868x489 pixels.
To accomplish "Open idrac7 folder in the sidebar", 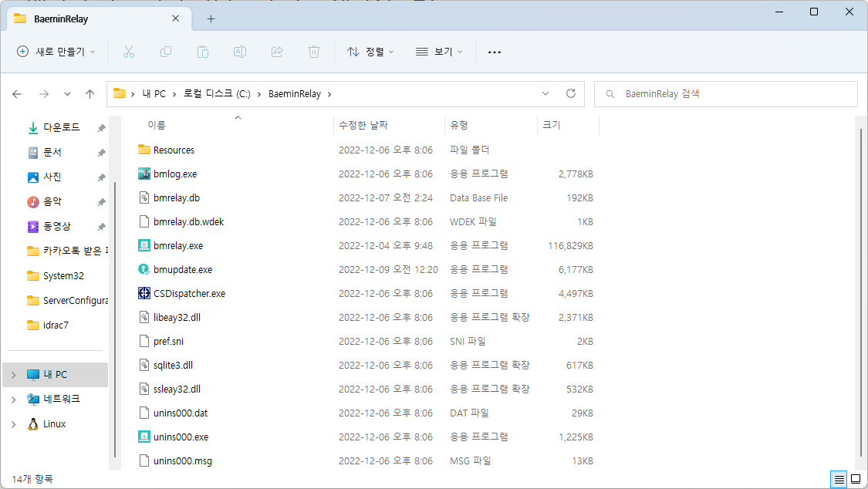I will [56, 325].
